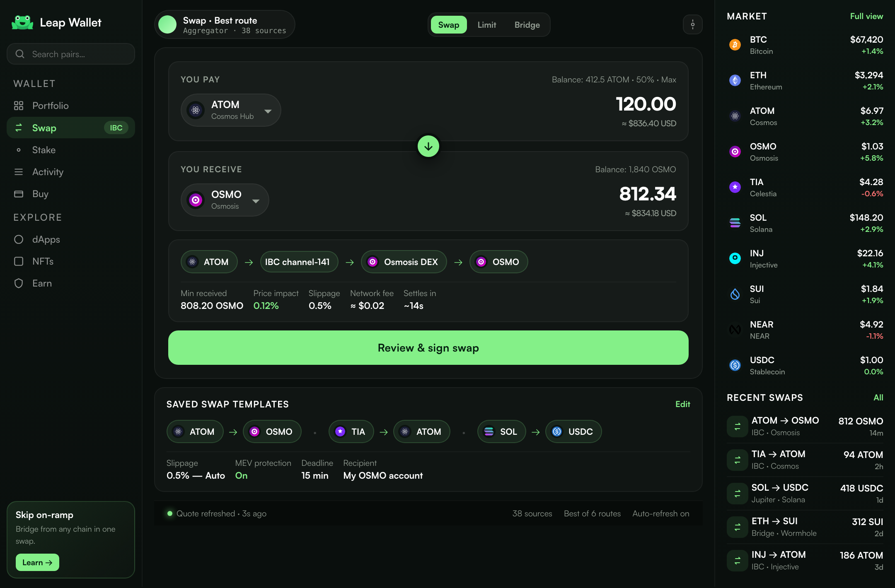Click the NFTs square icon

(19, 261)
